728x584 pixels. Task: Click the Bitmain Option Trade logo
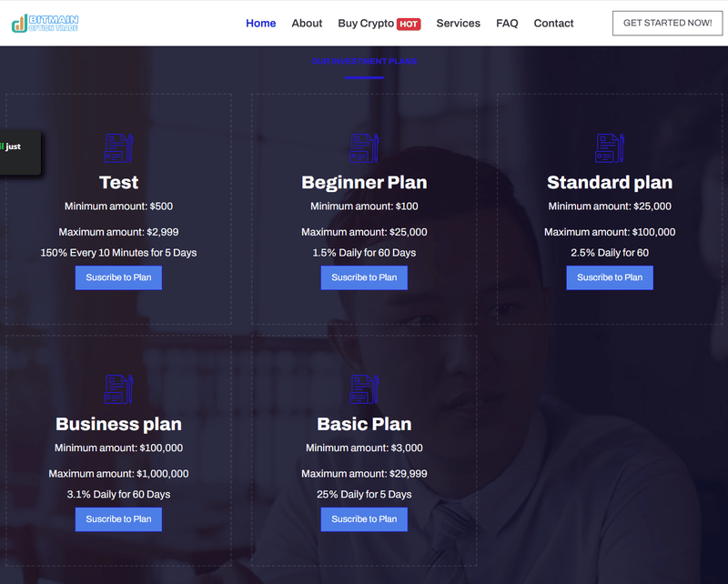pyautogui.click(x=45, y=24)
